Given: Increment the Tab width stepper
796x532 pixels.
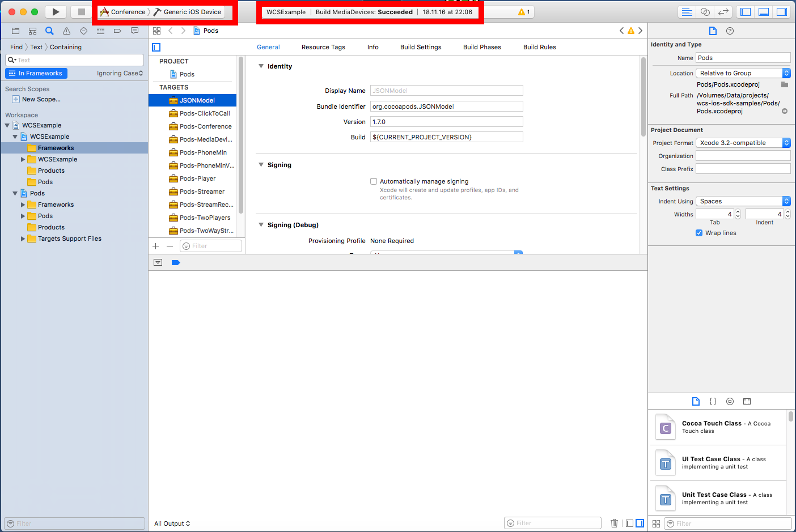Looking at the screenshot, I should [738, 212].
